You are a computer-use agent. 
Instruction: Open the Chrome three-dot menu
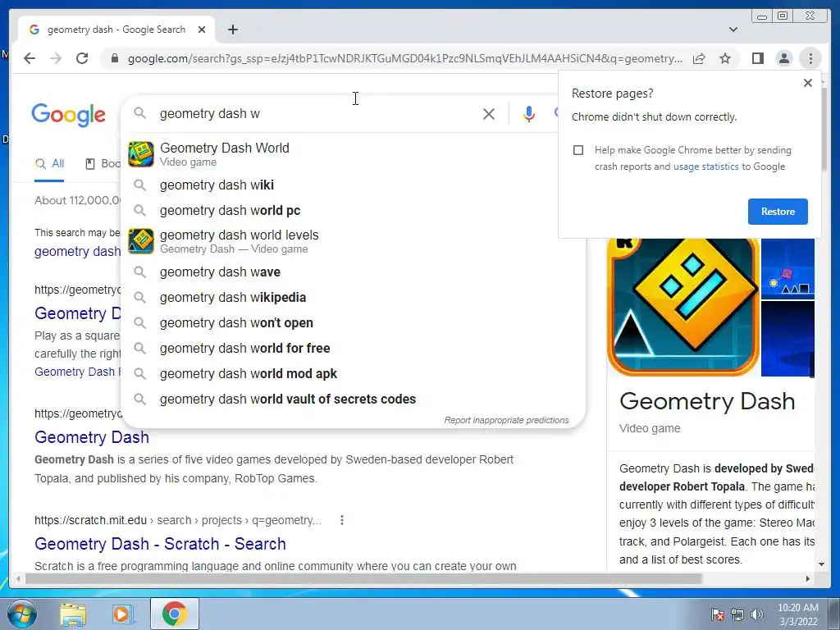coord(810,58)
